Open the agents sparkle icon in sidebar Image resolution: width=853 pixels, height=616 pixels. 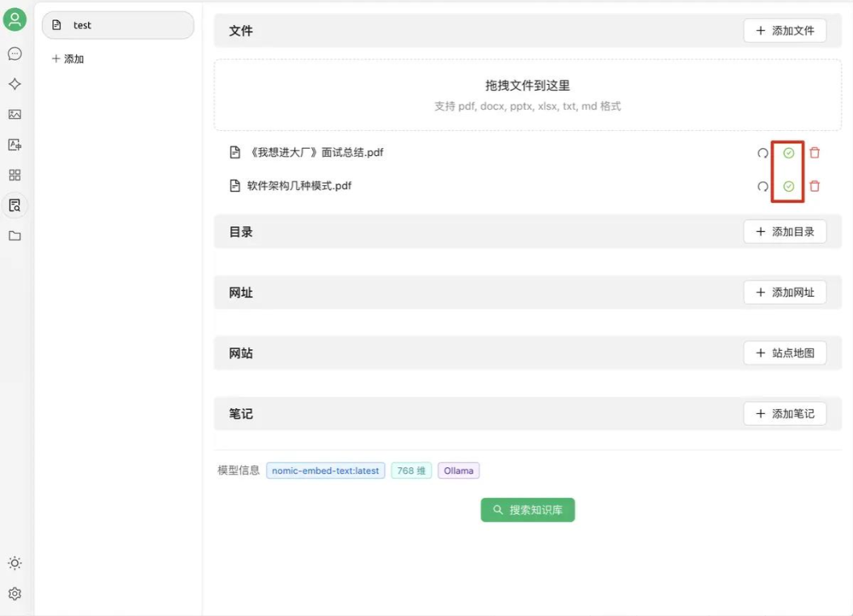tap(15, 84)
